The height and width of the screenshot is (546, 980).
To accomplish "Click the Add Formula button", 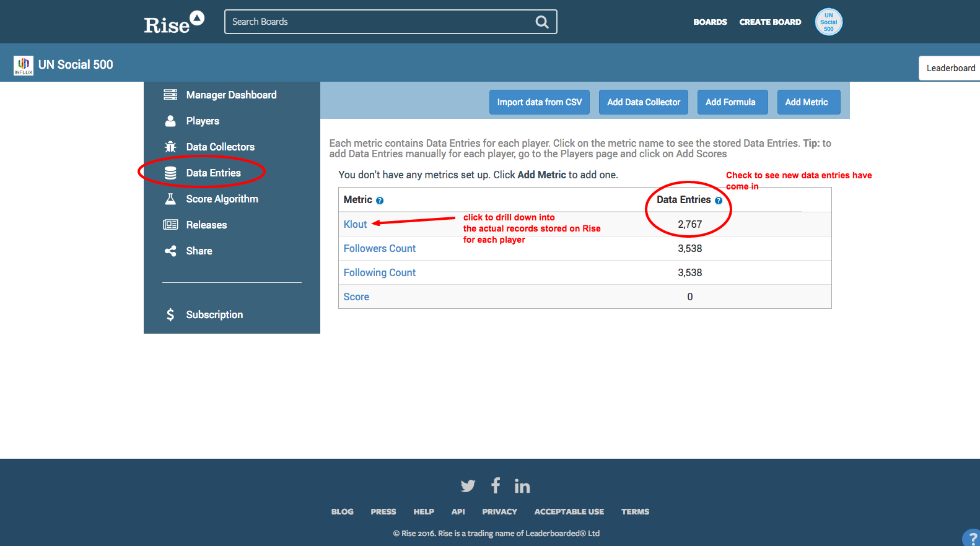I will pos(733,102).
